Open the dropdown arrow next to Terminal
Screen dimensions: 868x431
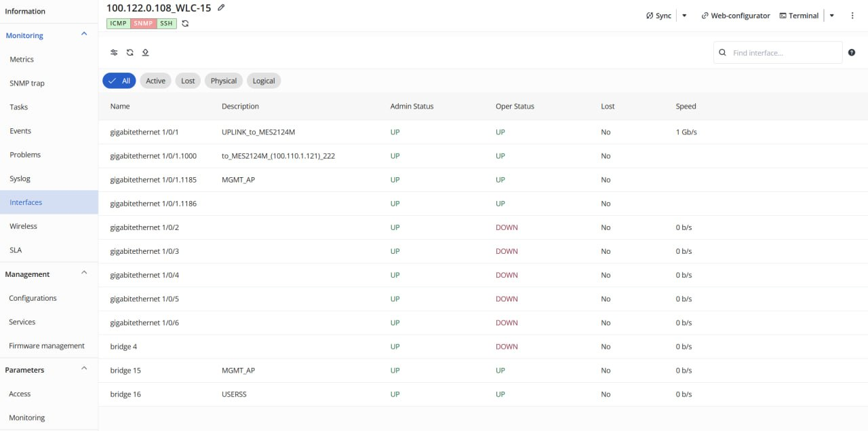coord(832,16)
